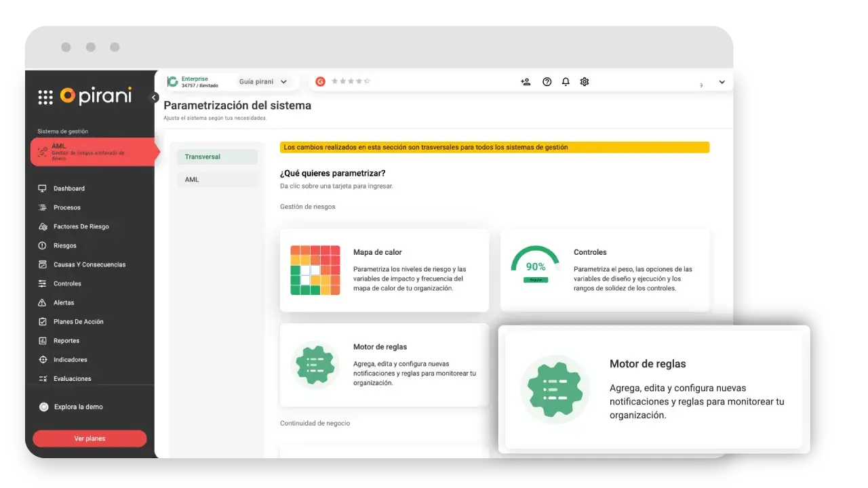Open the help question mark icon

tap(547, 82)
